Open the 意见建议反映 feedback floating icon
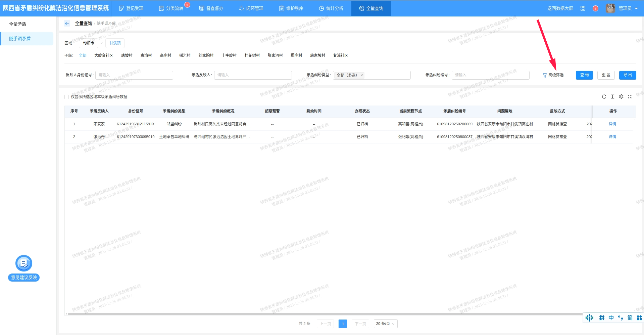This screenshot has height=335, width=644. point(23,263)
